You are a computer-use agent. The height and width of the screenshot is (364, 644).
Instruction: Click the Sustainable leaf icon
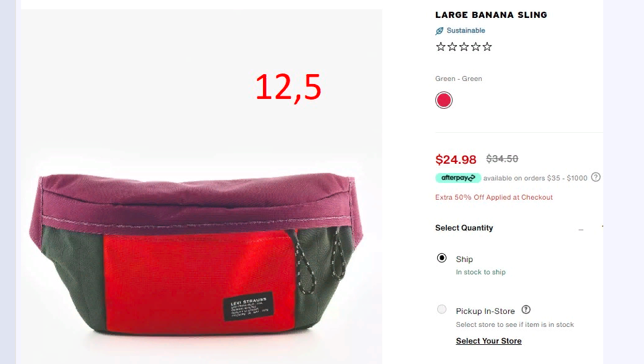coord(440,31)
